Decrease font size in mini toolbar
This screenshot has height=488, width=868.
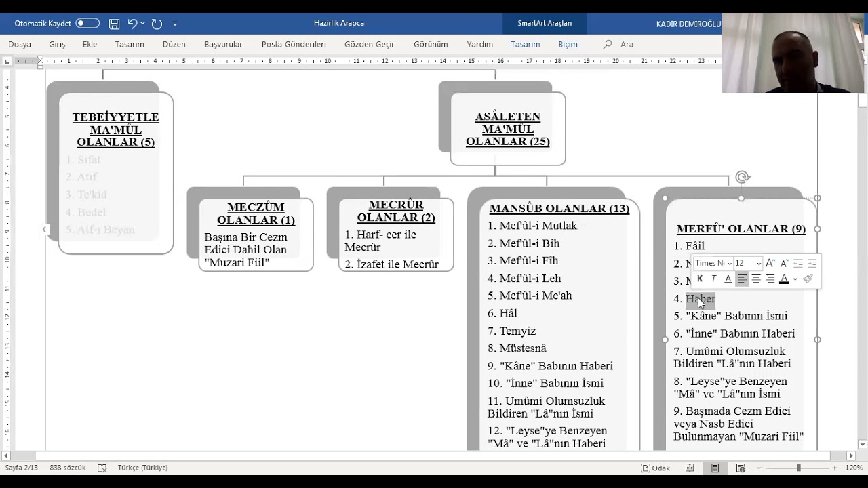[x=785, y=263]
